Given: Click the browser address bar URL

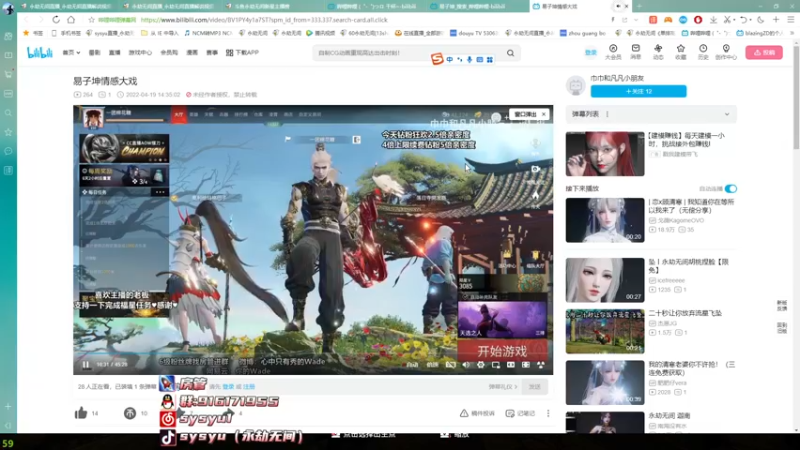Looking at the screenshot, I should click(264, 20).
